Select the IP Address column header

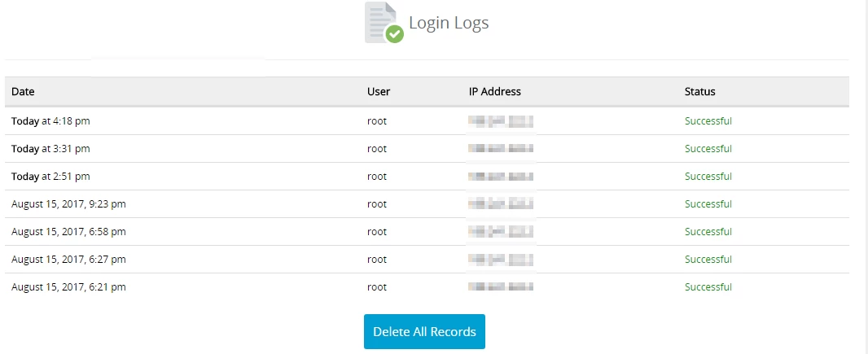point(494,92)
